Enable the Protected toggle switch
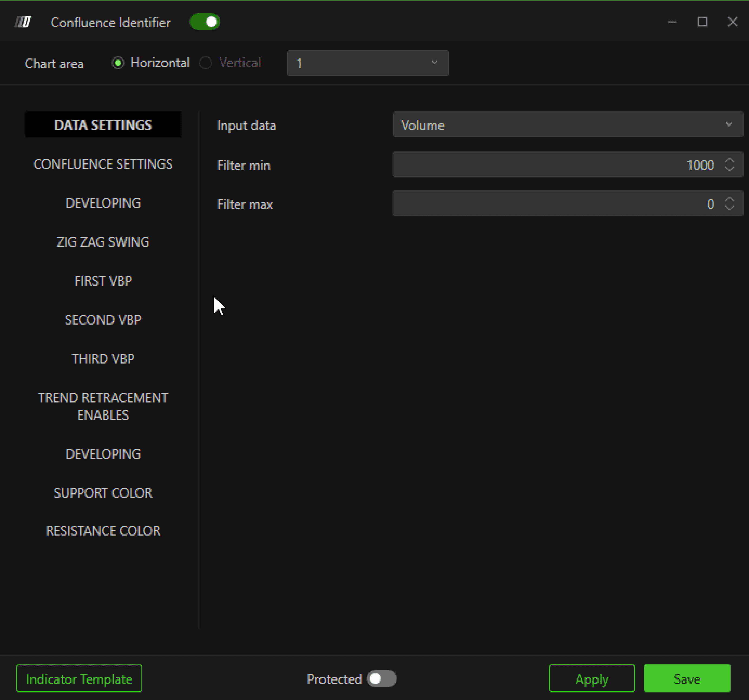Image resolution: width=749 pixels, height=700 pixels. pos(381,679)
